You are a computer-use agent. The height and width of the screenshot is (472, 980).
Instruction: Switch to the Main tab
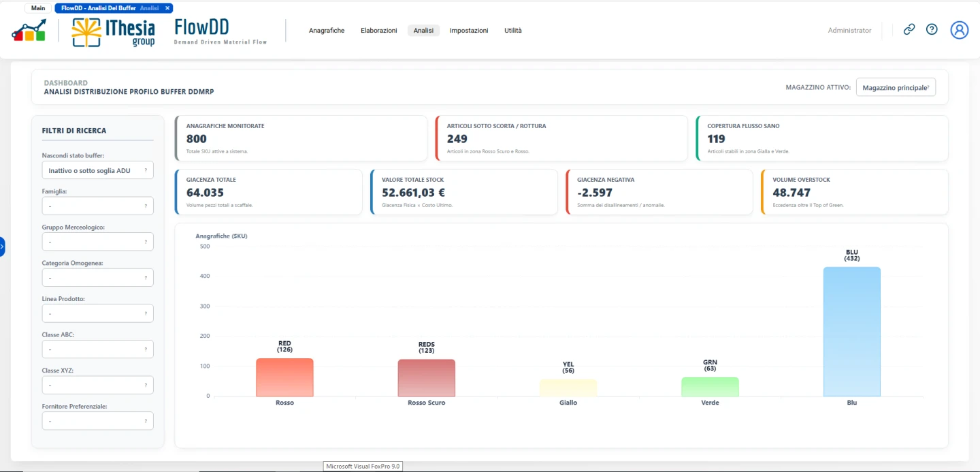pos(38,8)
